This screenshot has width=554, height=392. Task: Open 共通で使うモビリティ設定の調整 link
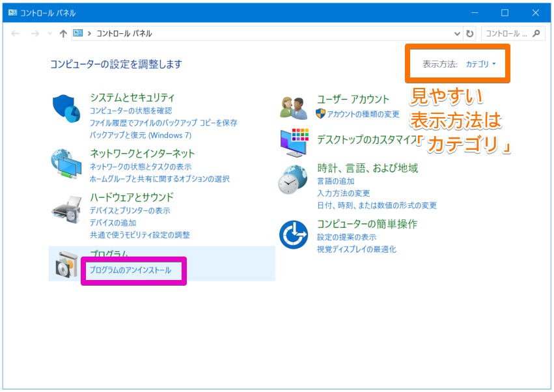coord(139,234)
